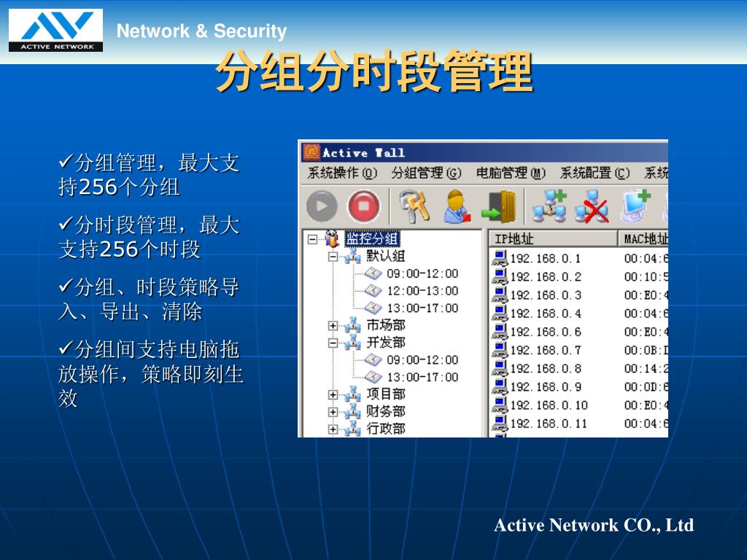Click the IP地址 column header
The image size is (747, 560).
[x=553, y=239]
